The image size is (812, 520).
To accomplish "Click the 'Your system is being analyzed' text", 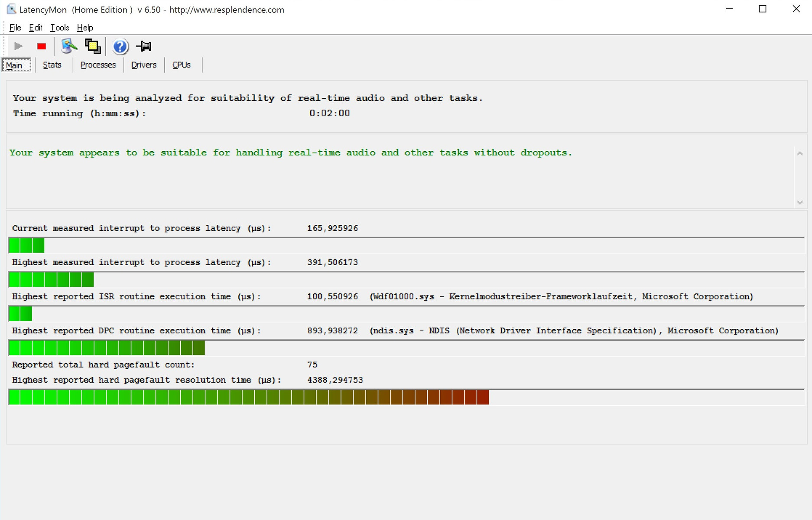I will pyautogui.click(x=247, y=98).
